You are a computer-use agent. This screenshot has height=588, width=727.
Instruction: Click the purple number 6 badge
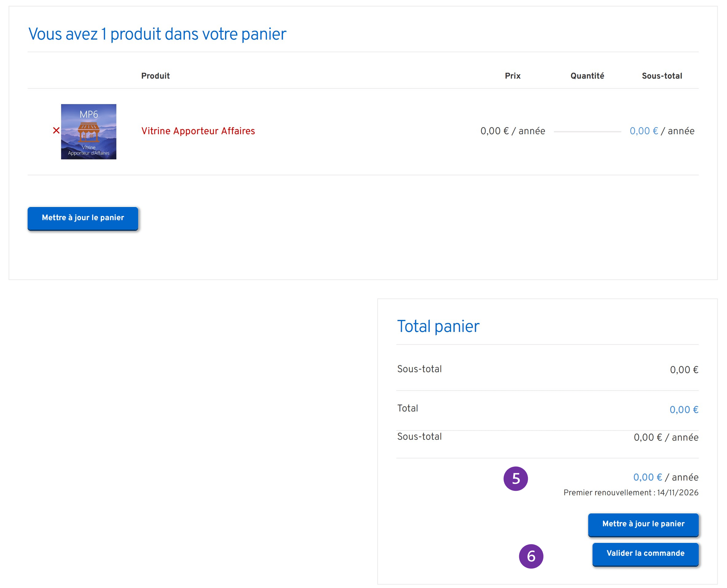point(531,556)
